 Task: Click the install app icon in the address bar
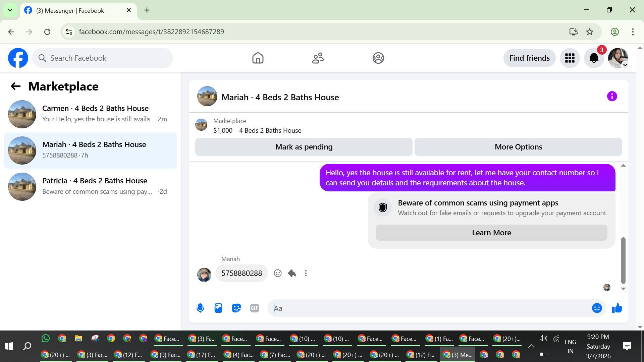(573, 32)
